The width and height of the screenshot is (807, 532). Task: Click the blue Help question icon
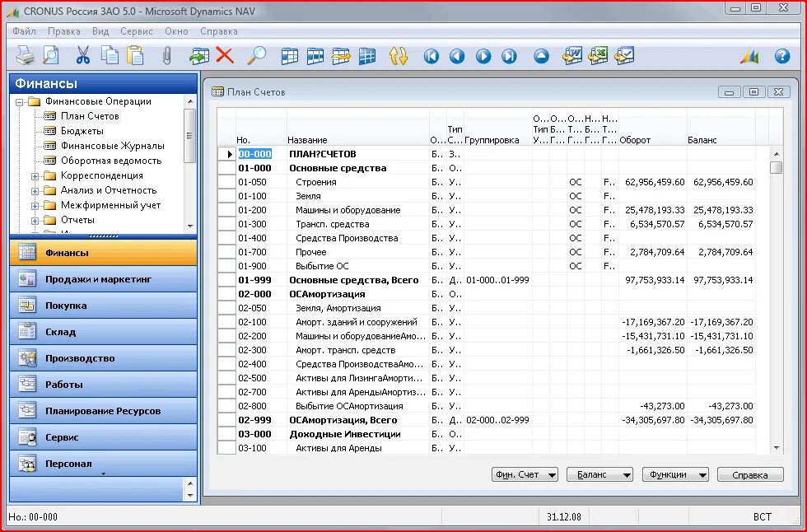pos(781,55)
